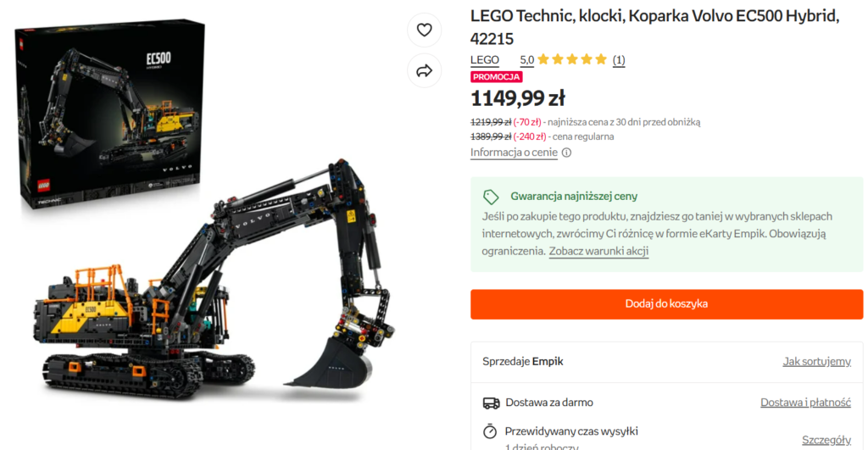Image resolution: width=868 pixels, height=450 pixels.
Task: Click the delivery truck icon
Action: [x=491, y=403]
